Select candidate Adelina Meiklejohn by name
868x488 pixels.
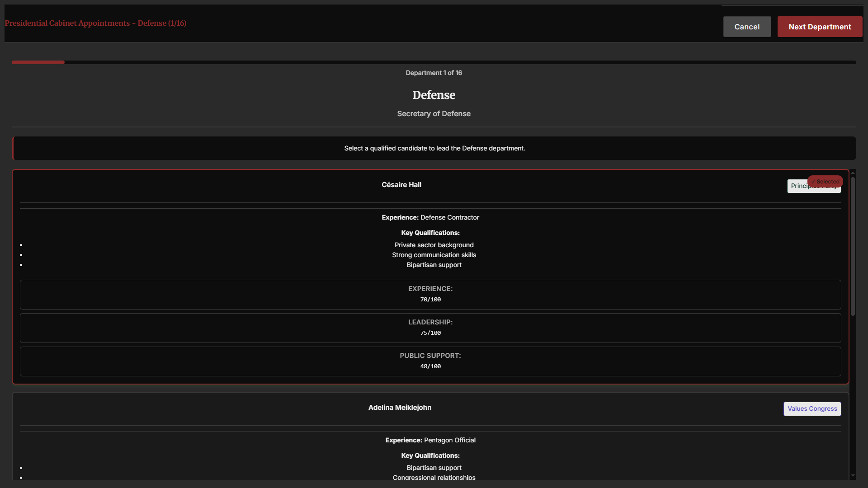pyautogui.click(x=400, y=408)
